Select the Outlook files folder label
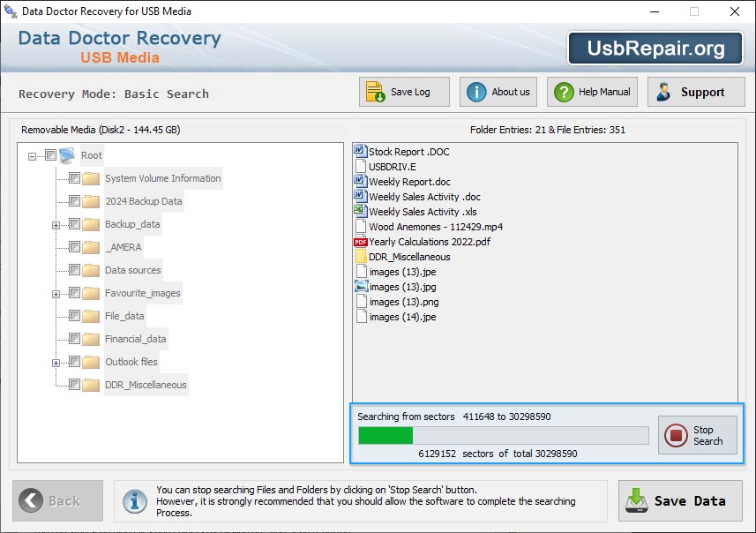This screenshot has width=756, height=533. pos(131,362)
